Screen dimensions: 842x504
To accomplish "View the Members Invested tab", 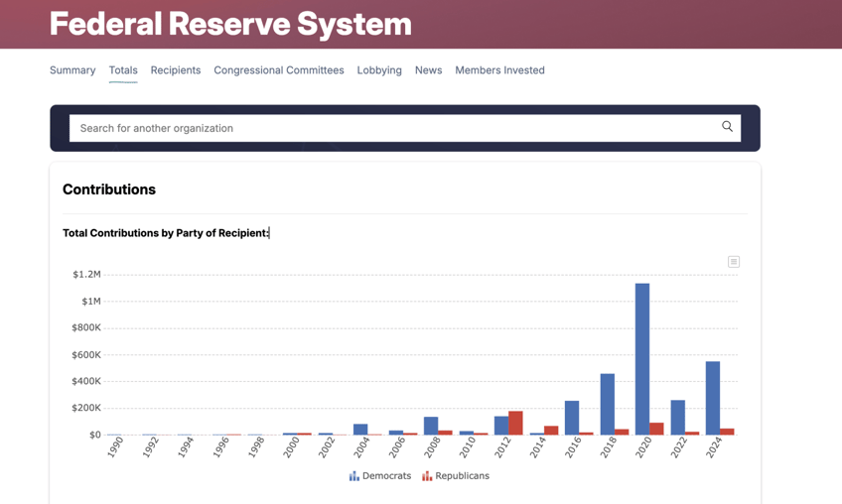I will pyautogui.click(x=500, y=70).
